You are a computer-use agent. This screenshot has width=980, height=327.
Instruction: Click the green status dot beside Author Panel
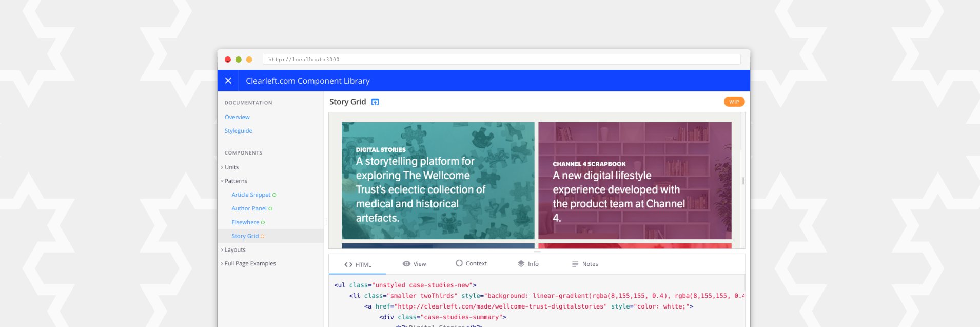coord(270,209)
